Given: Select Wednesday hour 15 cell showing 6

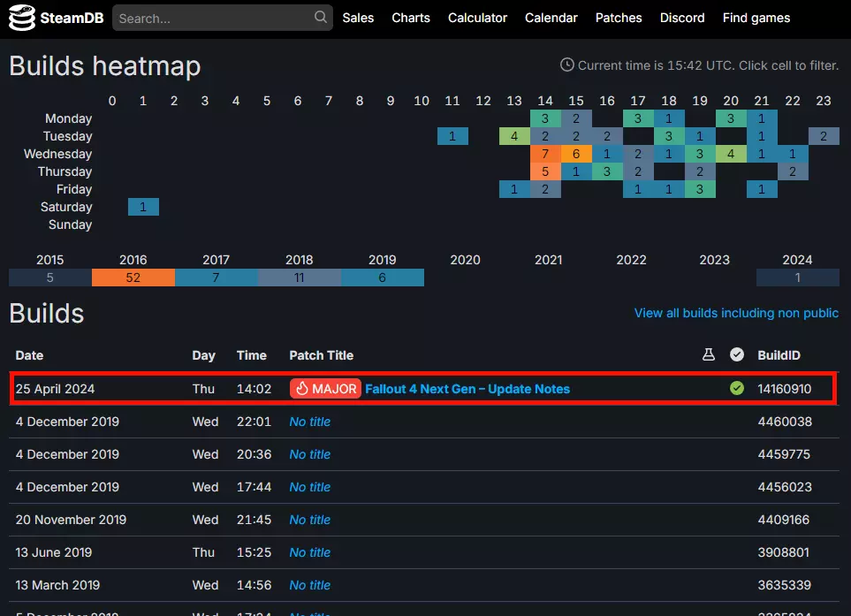Looking at the screenshot, I should tap(576, 154).
